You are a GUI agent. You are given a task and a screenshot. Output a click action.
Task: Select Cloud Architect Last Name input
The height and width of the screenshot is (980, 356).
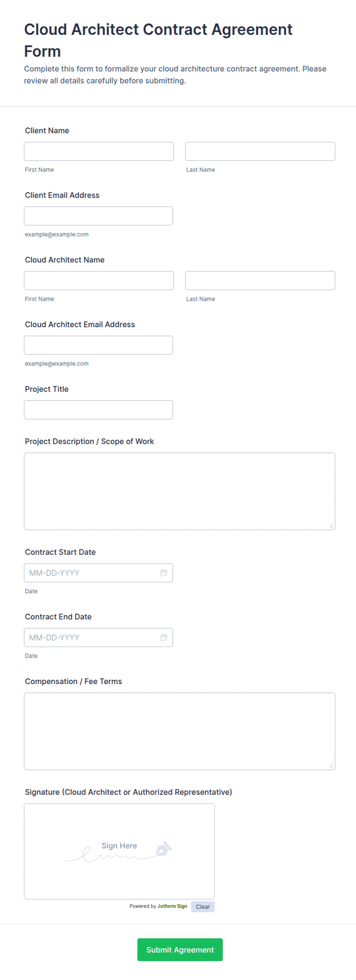coord(260,281)
